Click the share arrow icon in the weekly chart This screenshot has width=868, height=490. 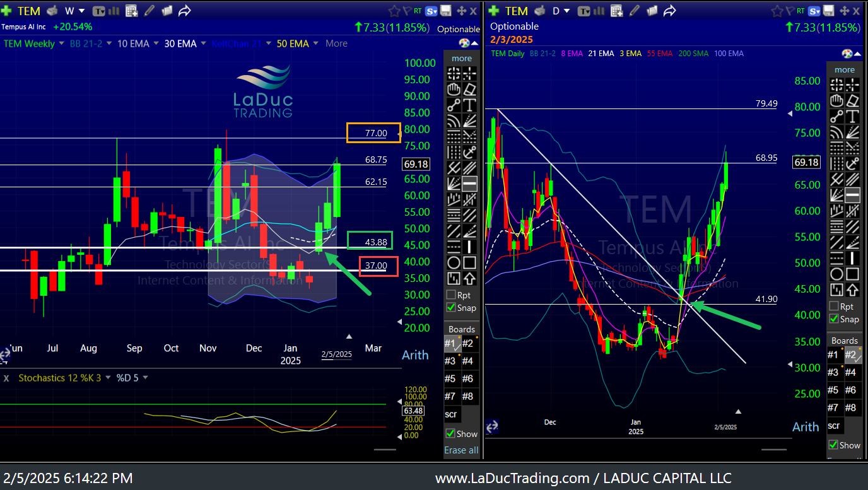point(185,11)
